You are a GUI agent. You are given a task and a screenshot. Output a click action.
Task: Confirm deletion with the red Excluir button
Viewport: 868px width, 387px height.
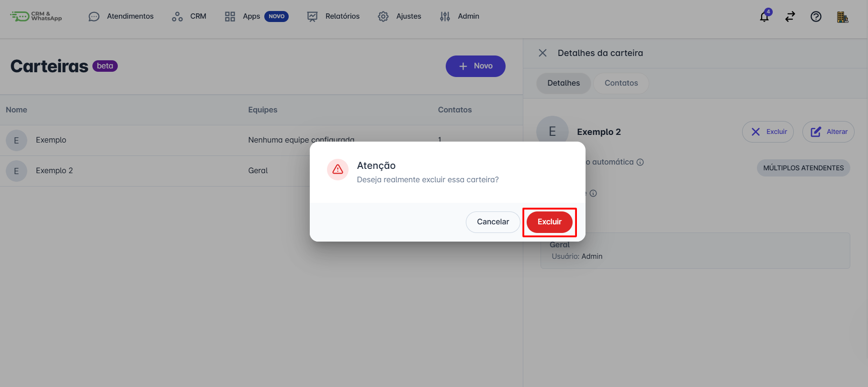point(549,222)
